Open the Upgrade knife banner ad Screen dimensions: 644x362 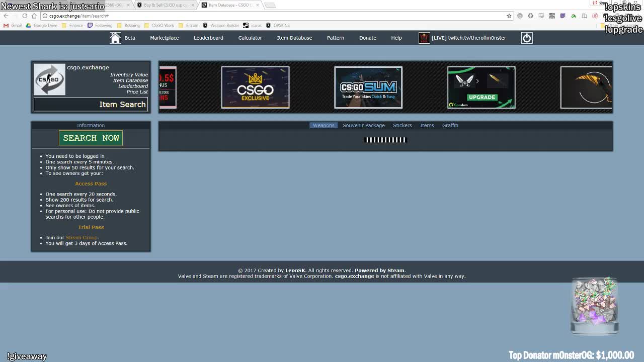[x=481, y=87]
